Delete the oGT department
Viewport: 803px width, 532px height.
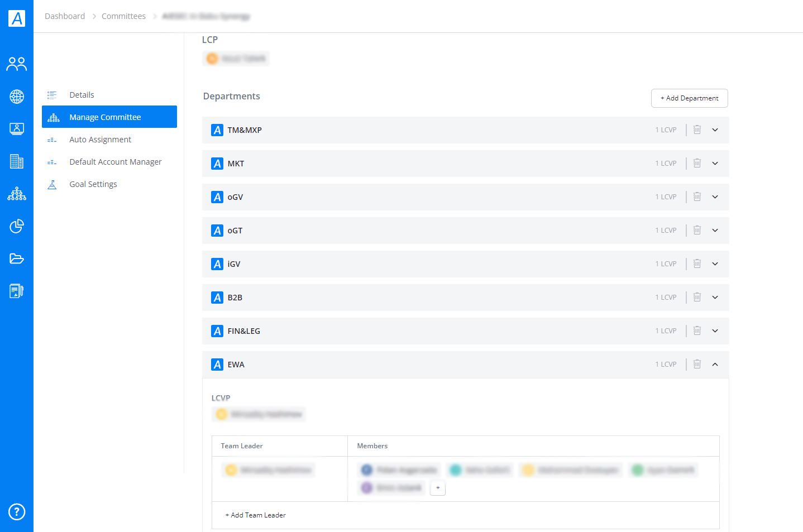pyautogui.click(x=697, y=230)
